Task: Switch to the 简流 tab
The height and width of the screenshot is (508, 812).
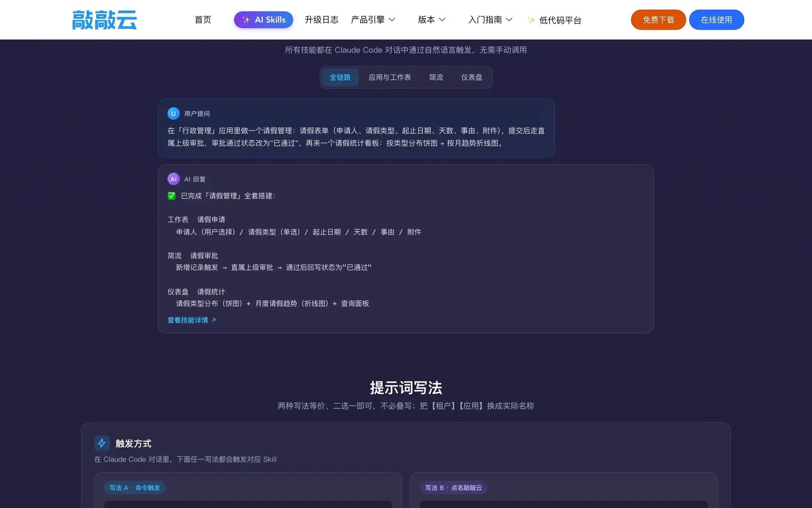Action: [436, 77]
